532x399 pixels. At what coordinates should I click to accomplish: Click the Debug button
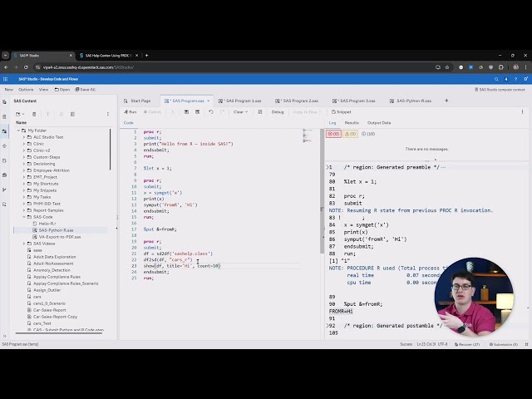coord(277,112)
